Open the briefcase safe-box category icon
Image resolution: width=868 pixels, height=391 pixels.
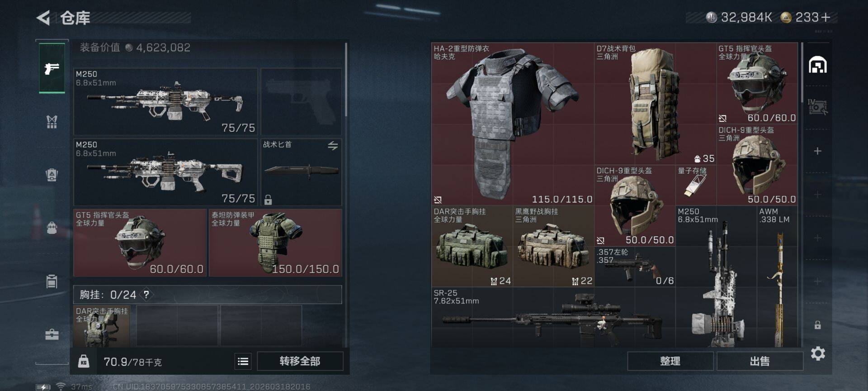52,334
